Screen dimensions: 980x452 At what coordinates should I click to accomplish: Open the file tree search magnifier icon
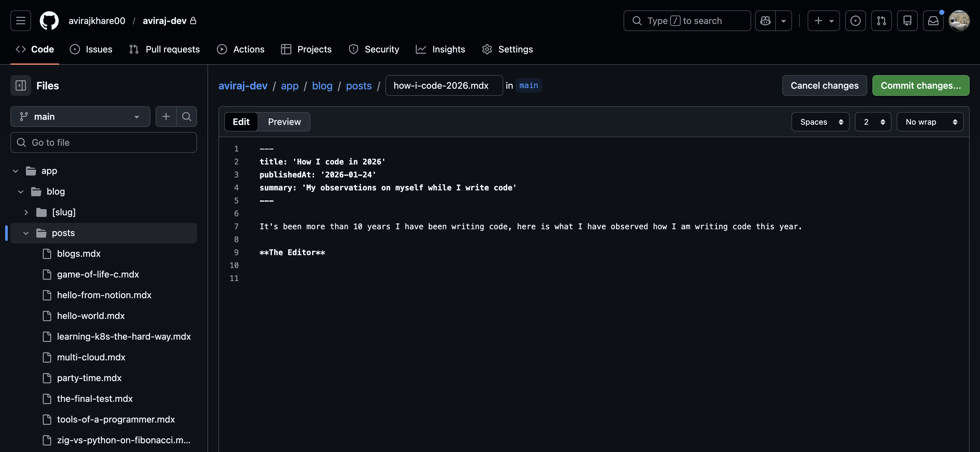pyautogui.click(x=186, y=116)
